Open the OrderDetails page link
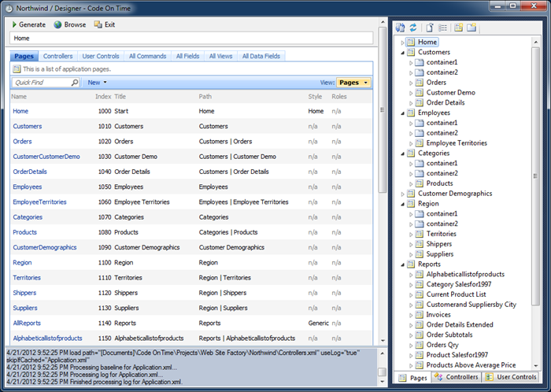 coord(30,172)
